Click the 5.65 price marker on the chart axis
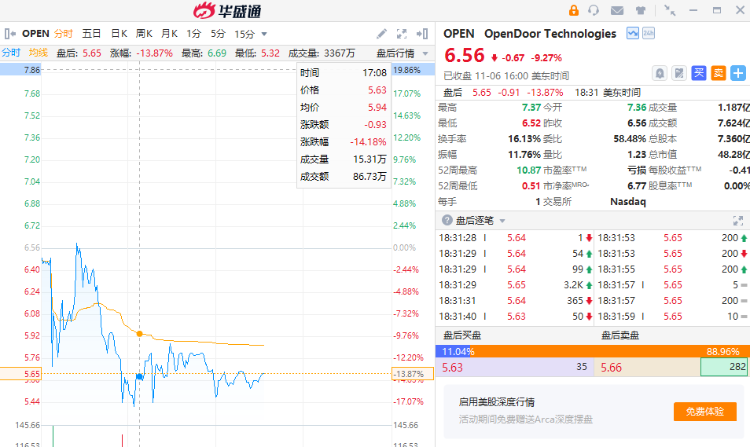Screen dimensions: 750x447 click(21, 373)
